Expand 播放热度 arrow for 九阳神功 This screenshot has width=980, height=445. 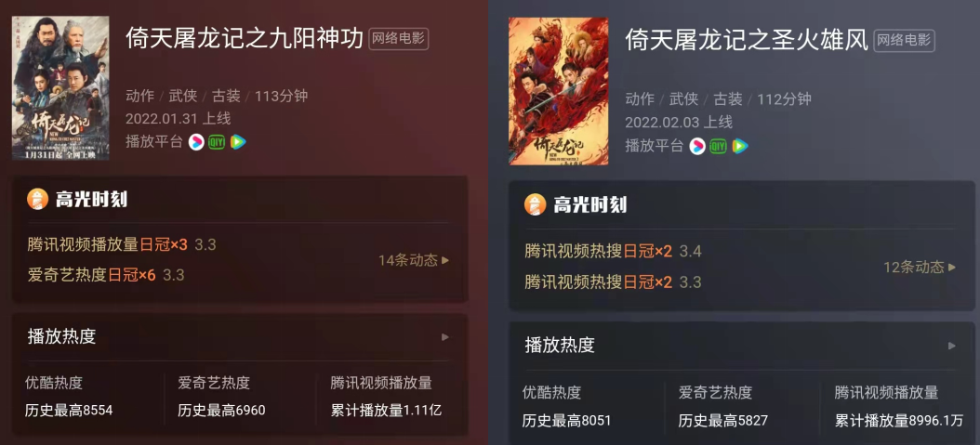tap(445, 337)
